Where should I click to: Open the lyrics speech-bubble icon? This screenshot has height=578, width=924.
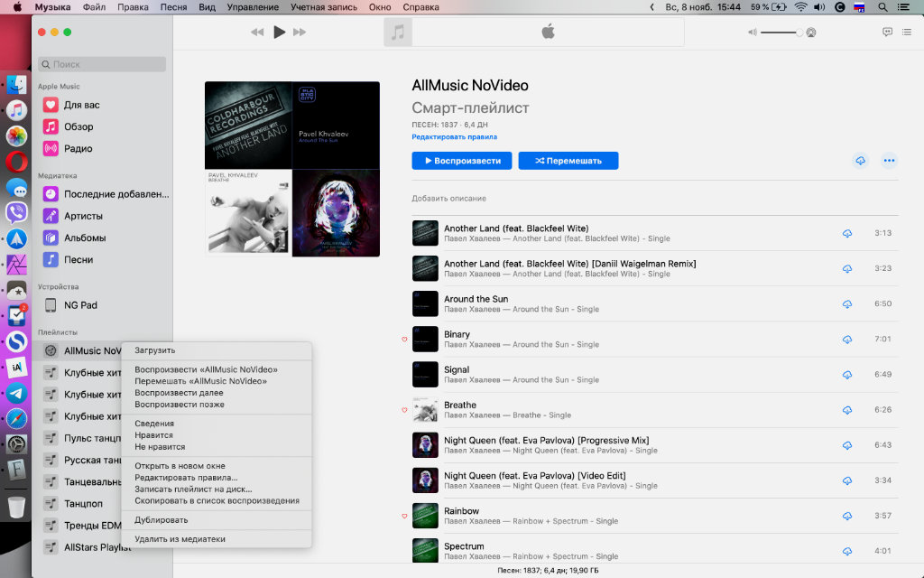click(x=887, y=32)
